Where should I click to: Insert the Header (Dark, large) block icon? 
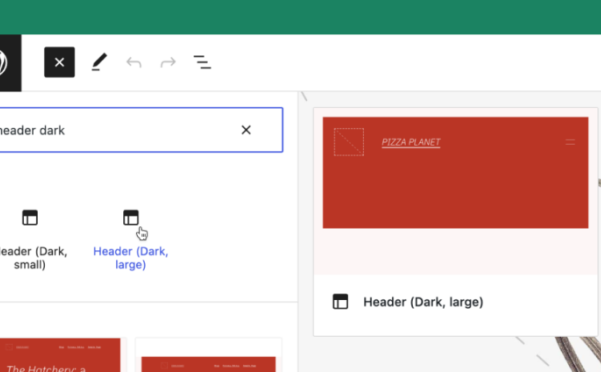[131, 217]
